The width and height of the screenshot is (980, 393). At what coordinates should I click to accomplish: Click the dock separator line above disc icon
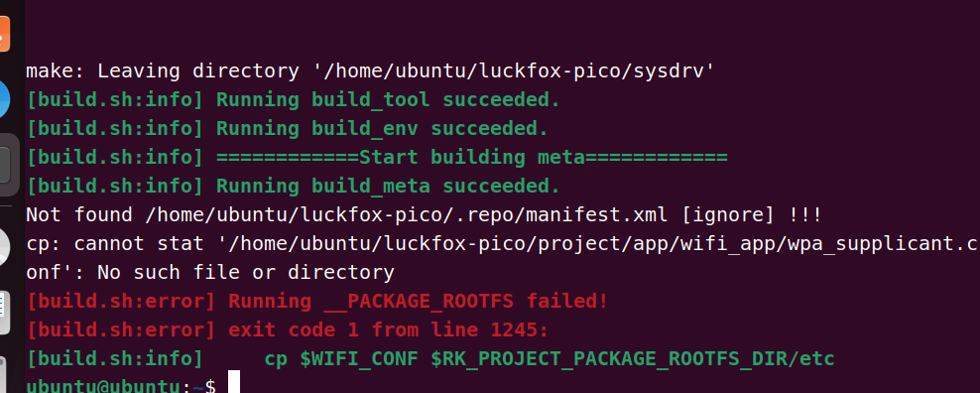tap(6, 205)
